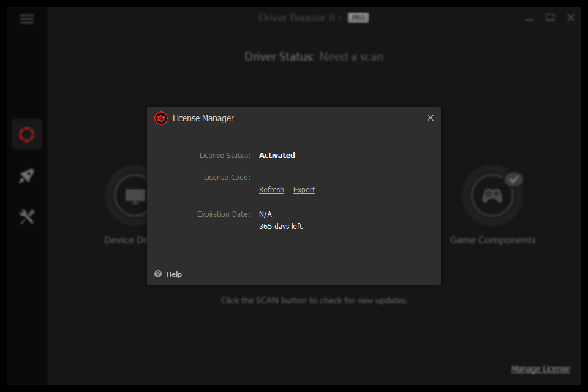This screenshot has height=392, width=588.
Task: Click the Game Components label
Action: 492,241
